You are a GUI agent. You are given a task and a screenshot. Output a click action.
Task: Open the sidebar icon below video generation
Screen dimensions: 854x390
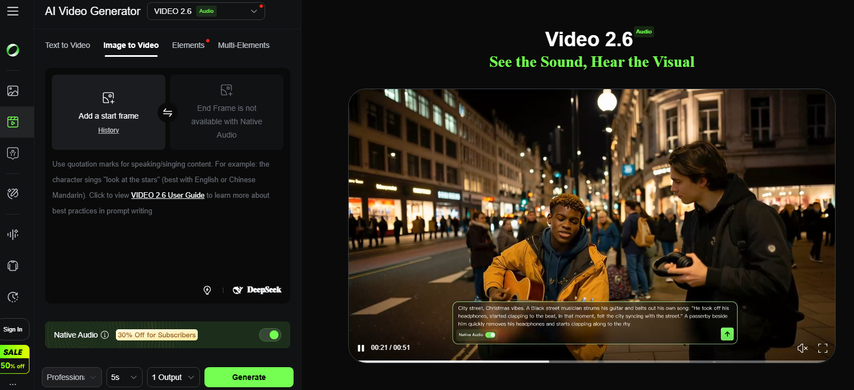click(13, 153)
